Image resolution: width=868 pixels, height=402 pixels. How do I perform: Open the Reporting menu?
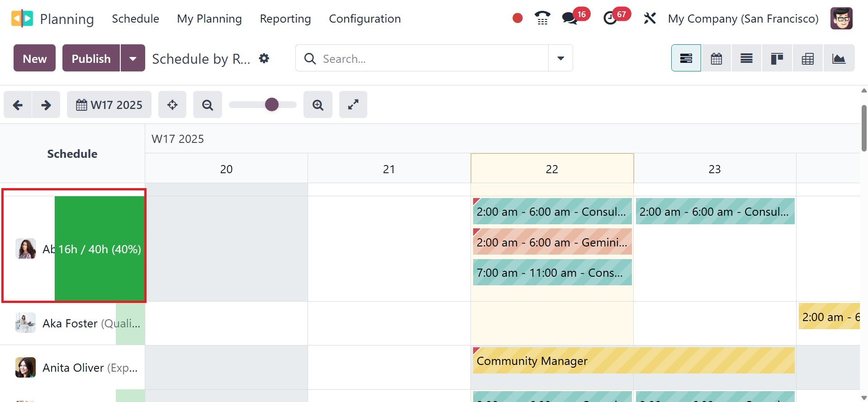(285, 19)
